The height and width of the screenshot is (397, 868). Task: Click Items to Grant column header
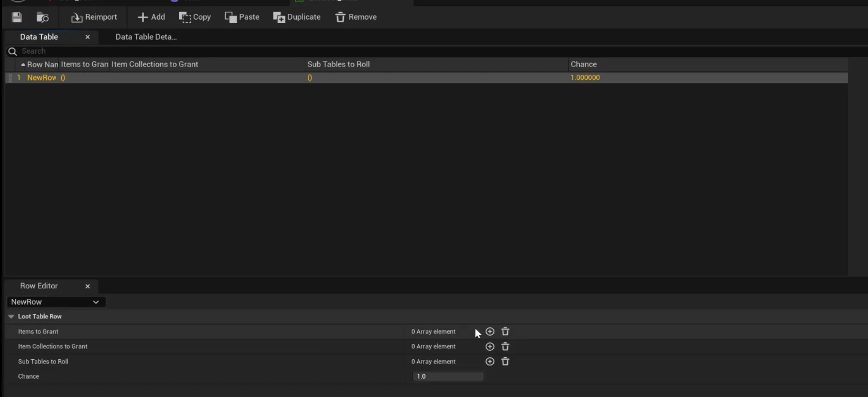(84, 64)
